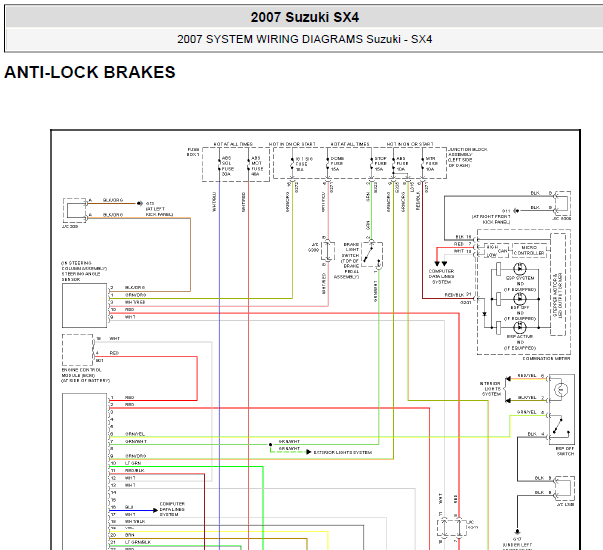The image size is (603, 550).
Task: Click the 'EXTERIOR LIGHTS SYSTEM' reference label
Action: click(343, 452)
